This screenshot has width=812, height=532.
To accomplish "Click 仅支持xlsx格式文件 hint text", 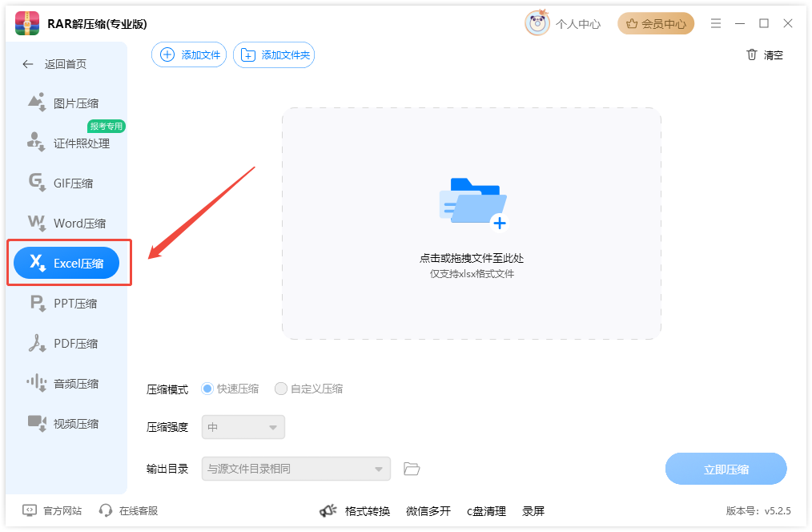I will [472, 273].
